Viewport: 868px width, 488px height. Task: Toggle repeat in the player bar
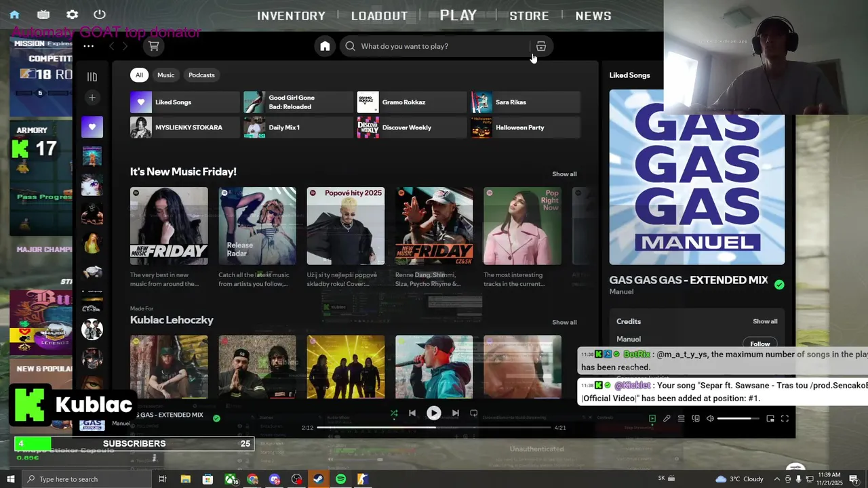474,413
